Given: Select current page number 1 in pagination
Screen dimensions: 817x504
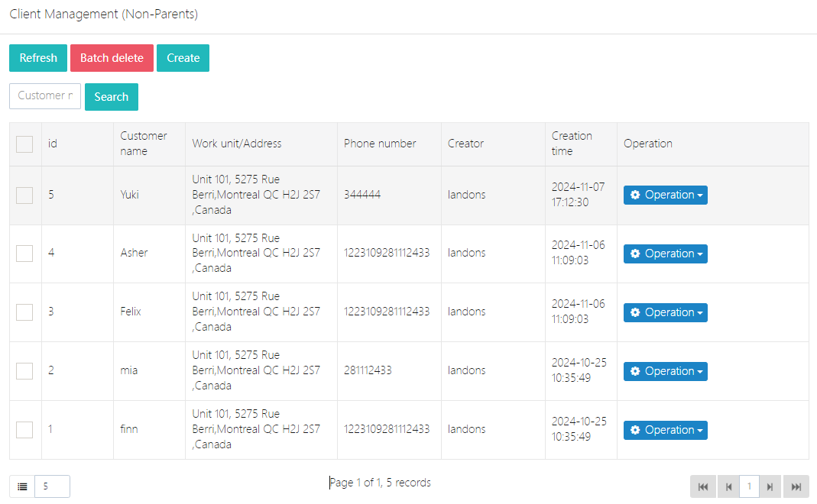Looking at the screenshot, I should tap(749, 486).
